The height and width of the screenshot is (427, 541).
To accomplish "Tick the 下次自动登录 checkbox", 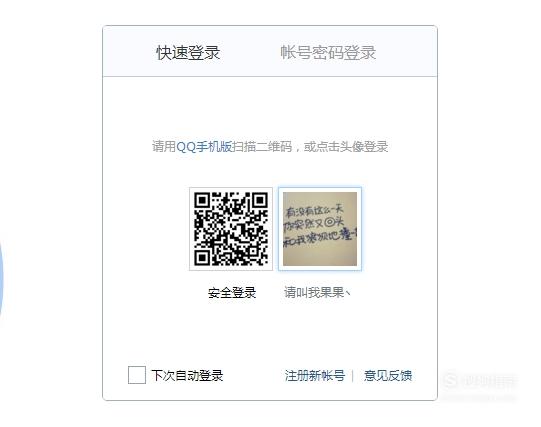I will coord(137,375).
